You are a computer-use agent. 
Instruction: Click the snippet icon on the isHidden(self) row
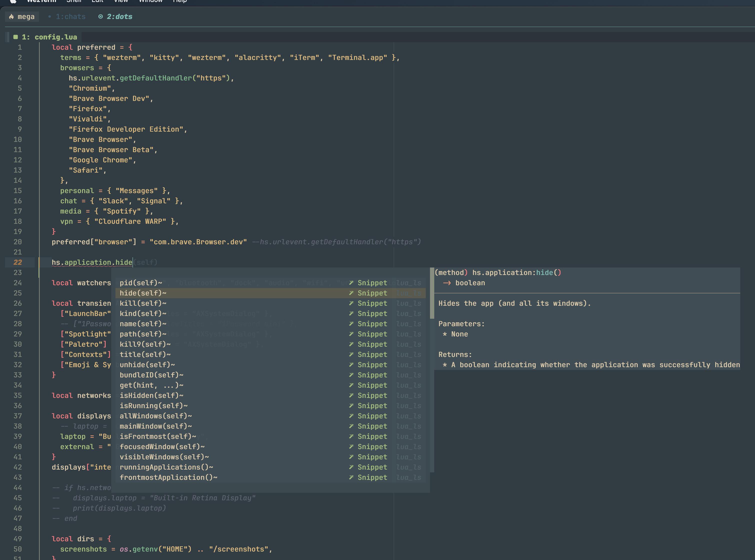tap(351, 395)
